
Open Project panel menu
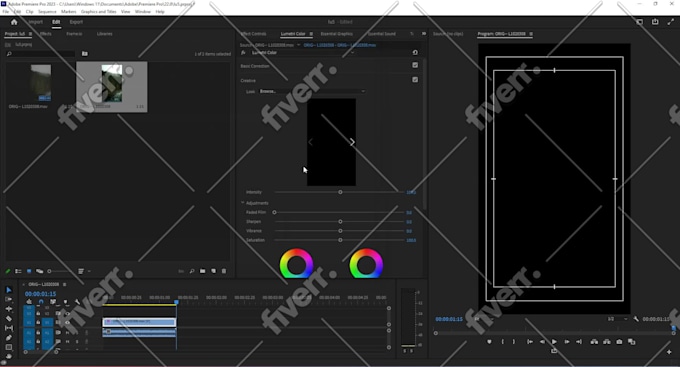tap(30, 34)
